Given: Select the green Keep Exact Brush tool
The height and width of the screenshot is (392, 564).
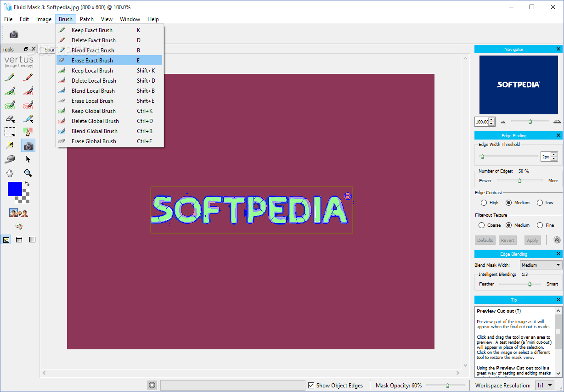Looking at the screenshot, I should [x=10, y=77].
